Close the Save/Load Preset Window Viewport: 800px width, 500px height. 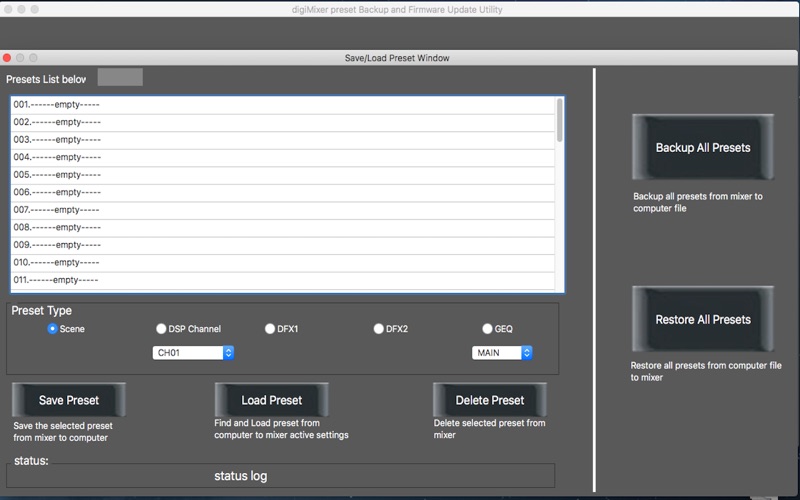click(7, 58)
